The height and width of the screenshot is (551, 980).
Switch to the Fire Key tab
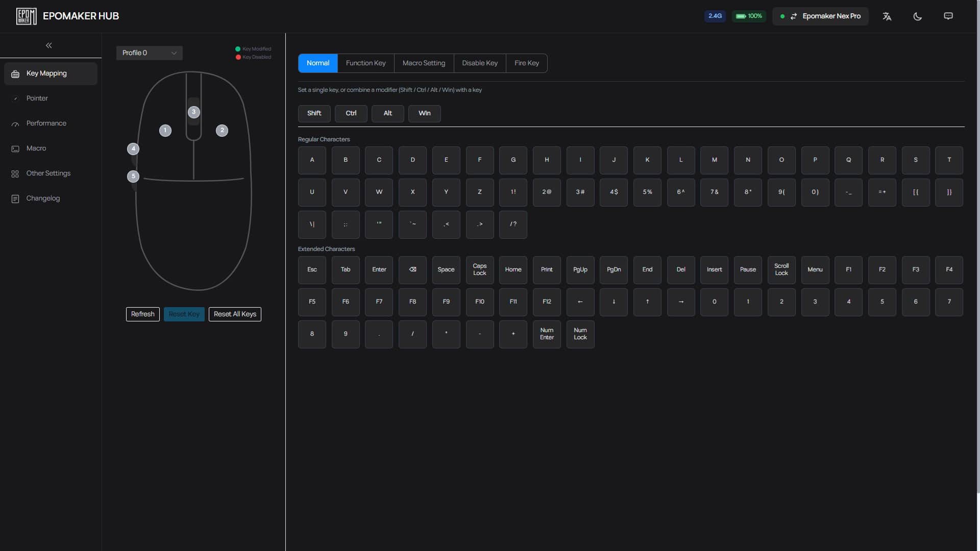tap(527, 63)
